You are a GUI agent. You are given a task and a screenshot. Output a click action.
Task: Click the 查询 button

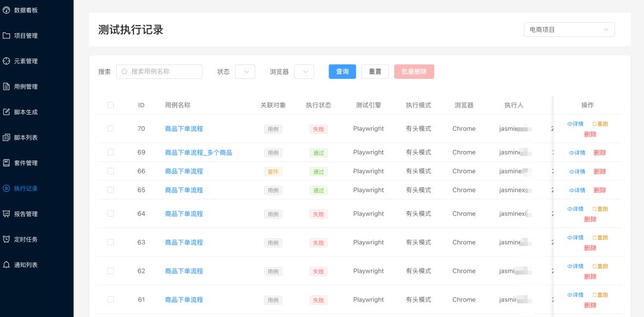point(342,72)
